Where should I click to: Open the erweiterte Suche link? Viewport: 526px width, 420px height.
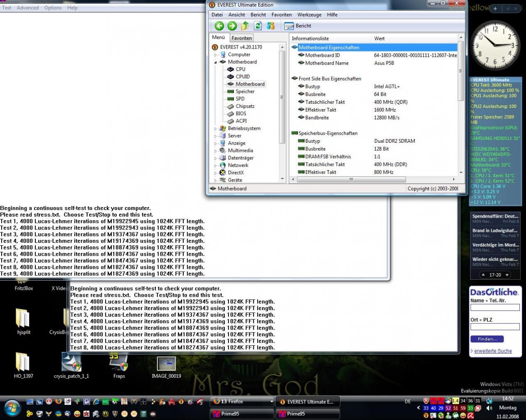493,351
